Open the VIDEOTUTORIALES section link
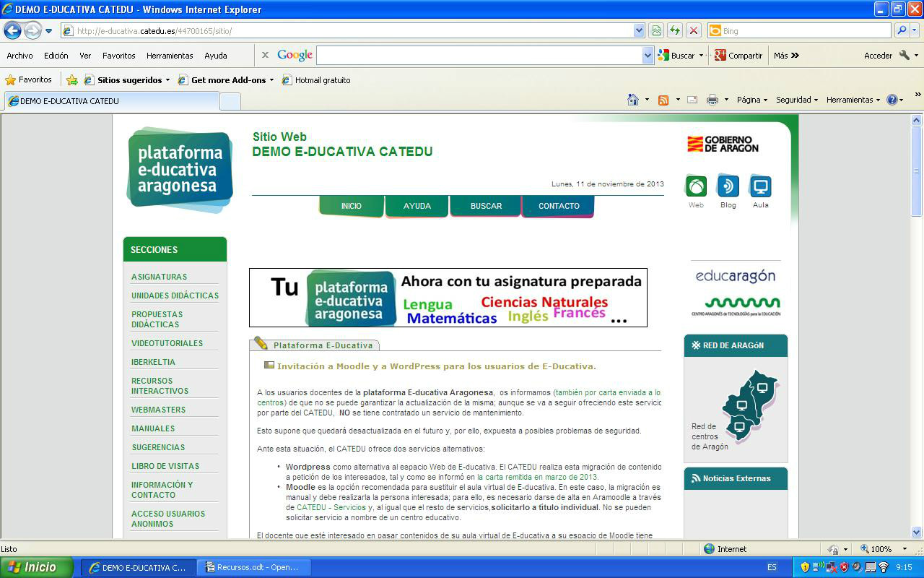Image resolution: width=924 pixels, height=578 pixels. [x=167, y=343]
